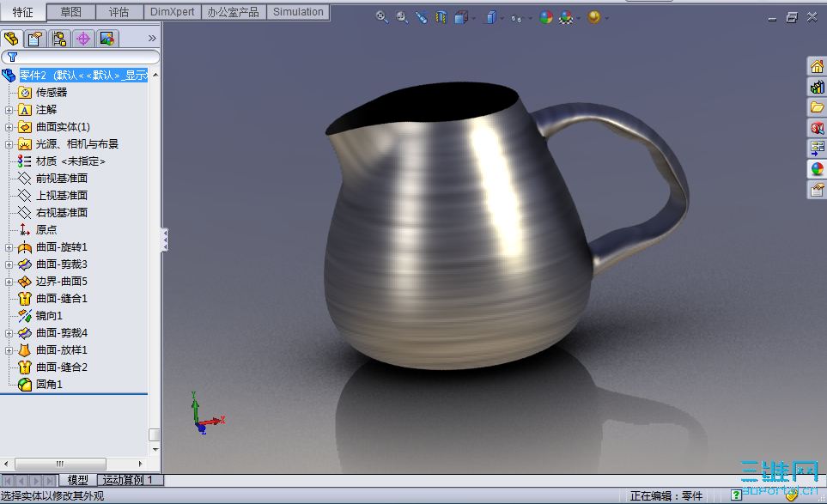The width and height of the screenshot is (827, 504).
Task: Click the View Settings gold sphere icon
Action: [x=594, y=17]
